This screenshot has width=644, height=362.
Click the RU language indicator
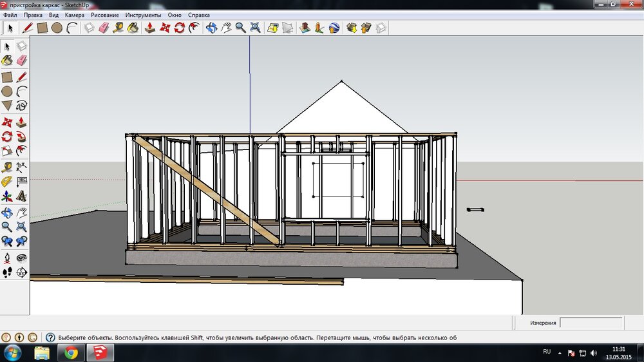coord(547,352)
